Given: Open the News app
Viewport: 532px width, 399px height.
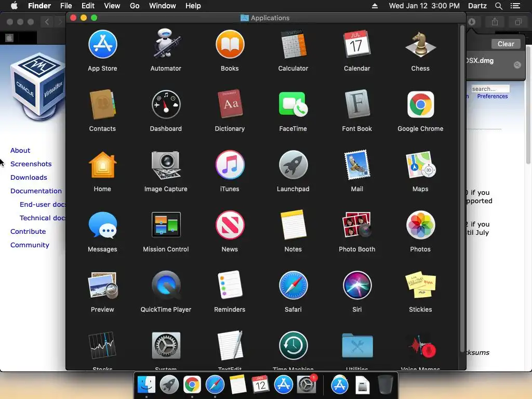Looking at the screenshot, I should (230, 225).
